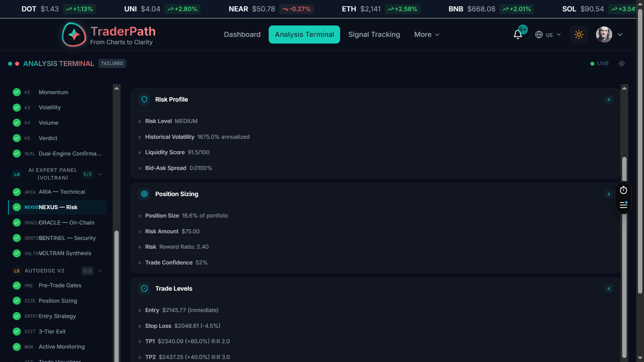Collapse the AutoEdge V2 section
644x362 pixels.
tap(100, 271)
